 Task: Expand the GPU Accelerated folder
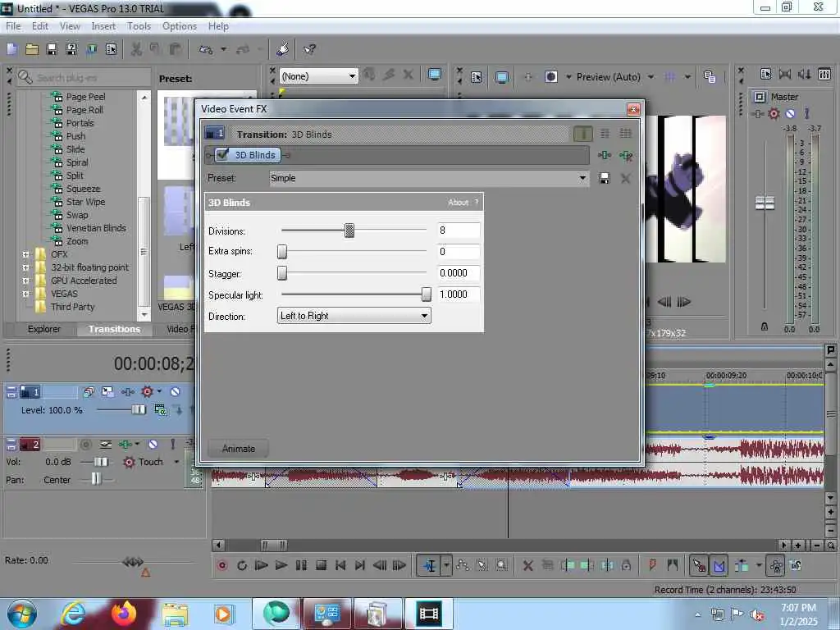tap(25, 281)
